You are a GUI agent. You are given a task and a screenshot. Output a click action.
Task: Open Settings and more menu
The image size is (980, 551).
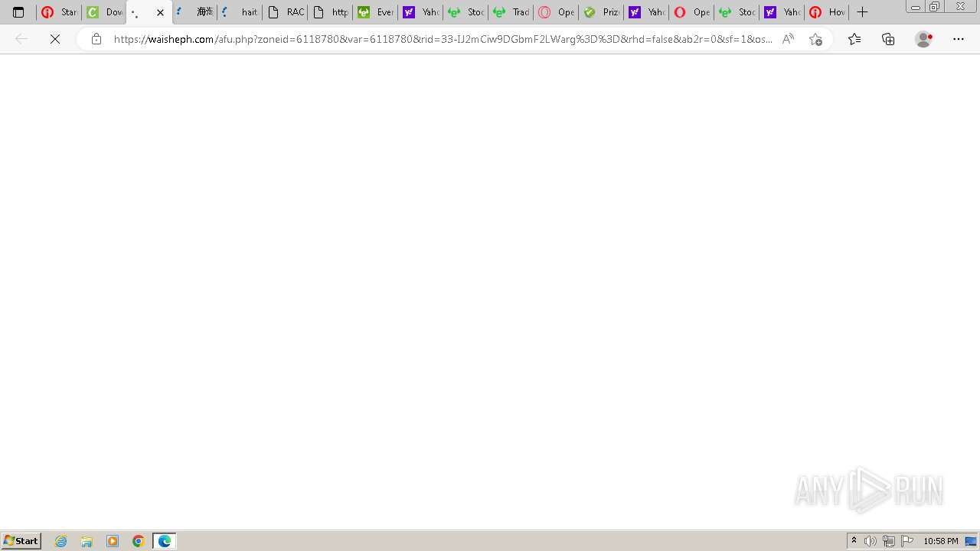pos(959,39)
